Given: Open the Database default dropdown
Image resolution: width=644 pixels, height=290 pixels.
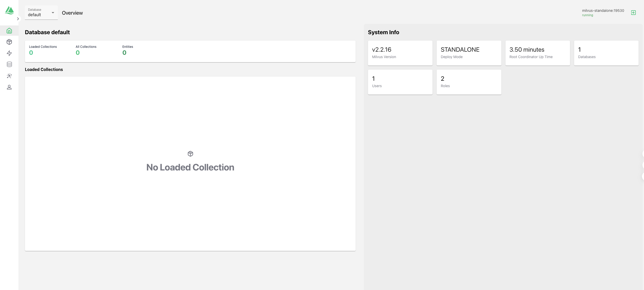Looking at the screenshot, I should 41,13.
